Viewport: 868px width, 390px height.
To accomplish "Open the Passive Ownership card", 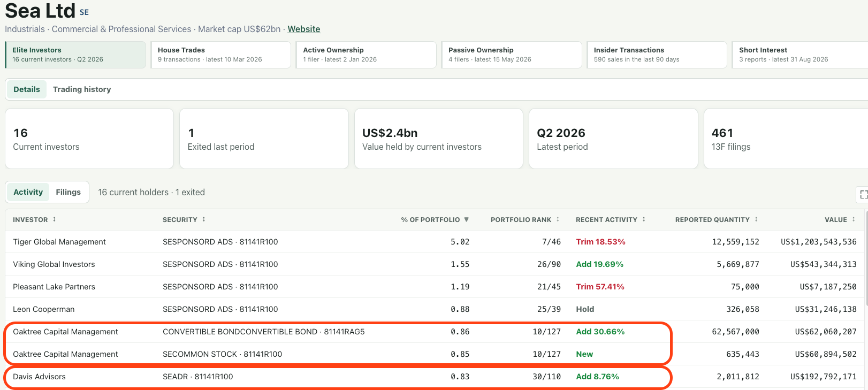I will [511, 55].
